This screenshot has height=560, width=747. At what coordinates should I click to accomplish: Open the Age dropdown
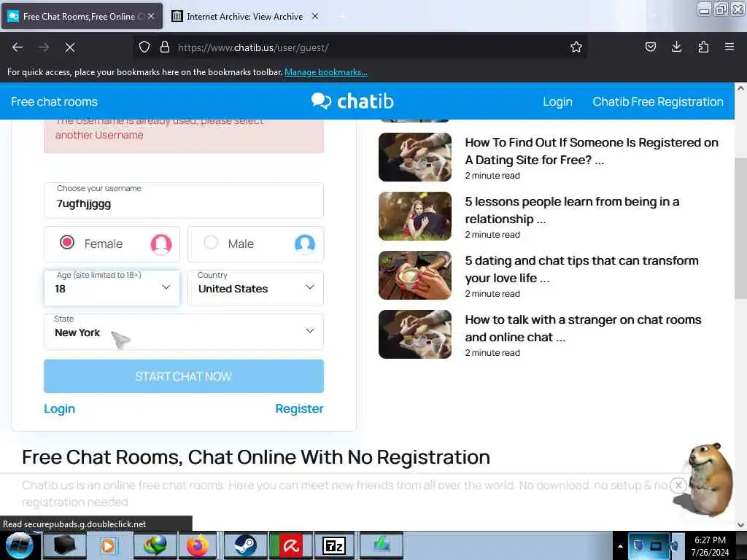(112, 287)
